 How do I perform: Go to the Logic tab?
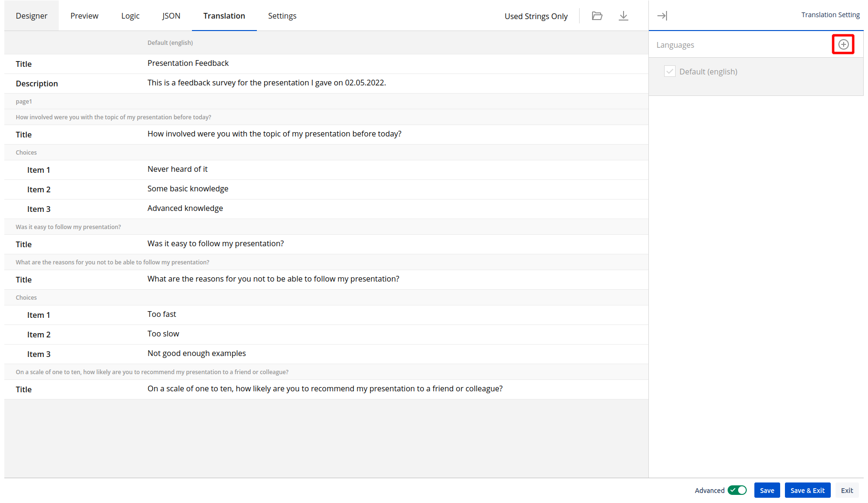tap(130, 16)
